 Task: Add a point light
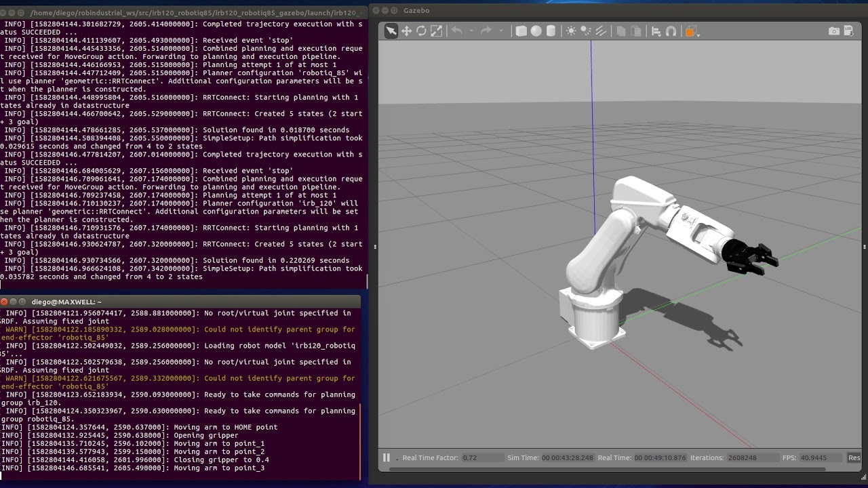pos(571,31)
